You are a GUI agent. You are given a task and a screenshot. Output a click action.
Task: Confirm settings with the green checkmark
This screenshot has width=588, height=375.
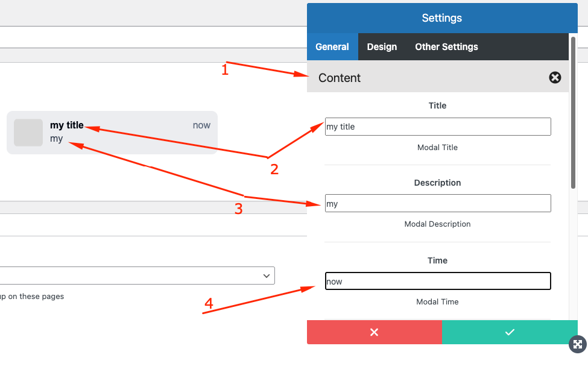[510, 332]
